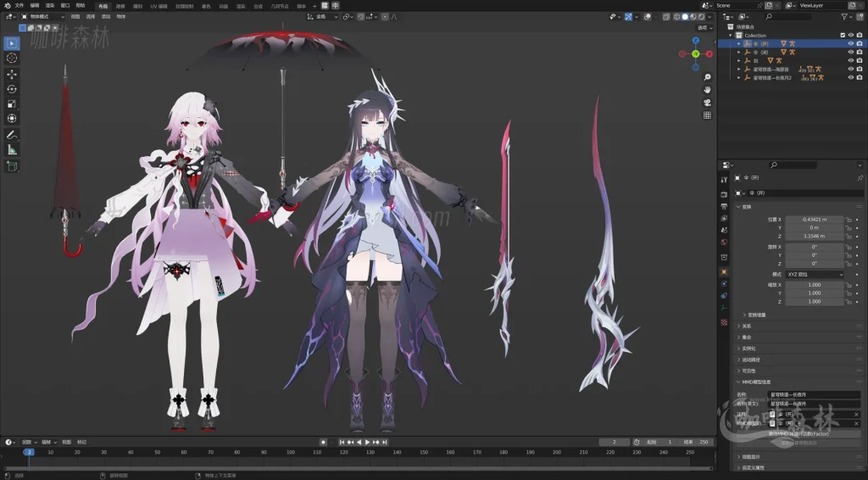Choose the Move tool
This screenshot has height=480, width=868.
point(12,74)
